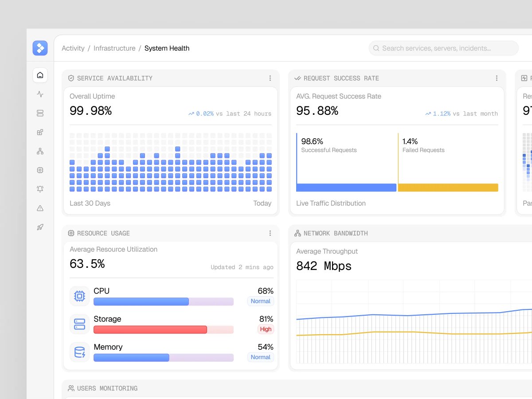Screen dimensions: 532x399
Task: Click Average Throughput label
Action: (327, 251)
